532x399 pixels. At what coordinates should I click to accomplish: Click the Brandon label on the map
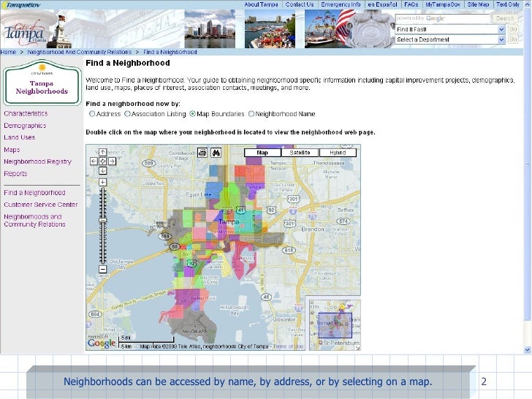(x=313, y=229)
